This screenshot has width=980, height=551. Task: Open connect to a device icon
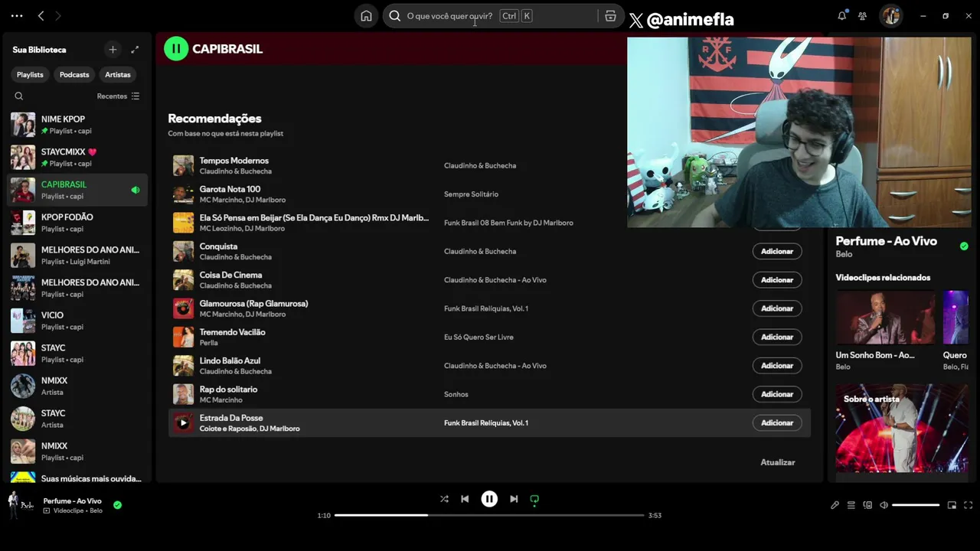click(x=867, y=505)
